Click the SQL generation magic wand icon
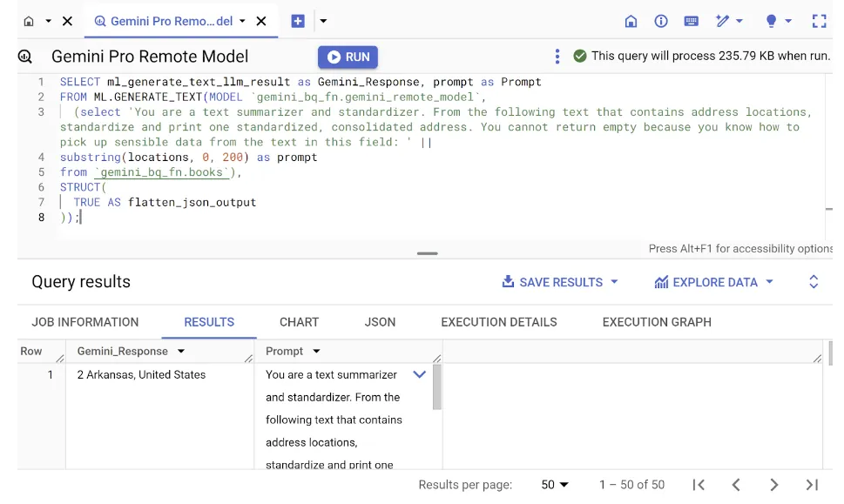The width and height of the screenshot is (844, 504). pos(721,20)
